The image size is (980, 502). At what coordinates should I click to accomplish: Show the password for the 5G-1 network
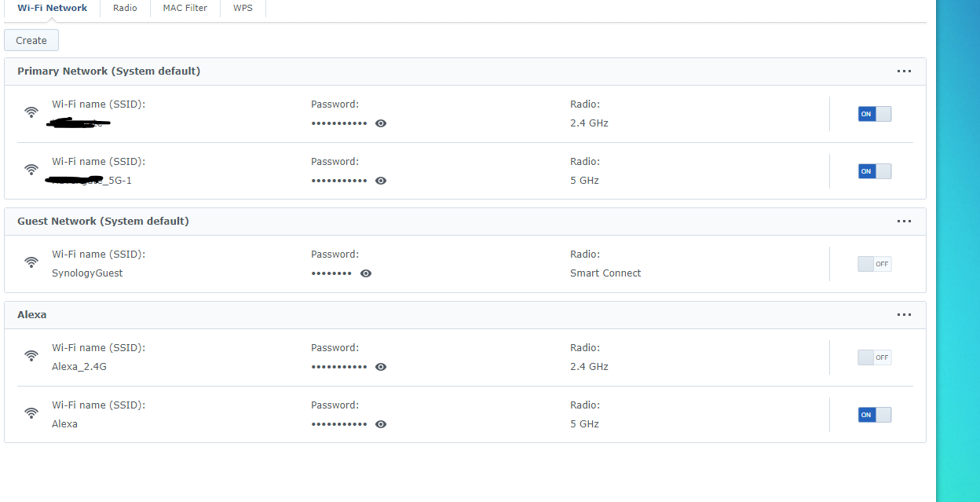[x=381, y=181]
